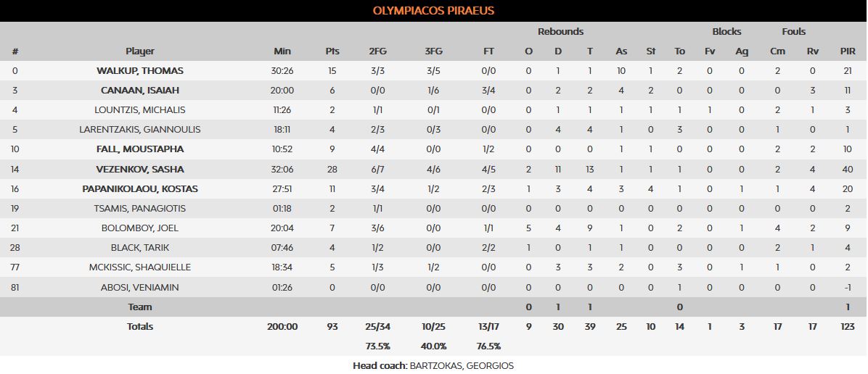Open Lountzis, Michalis player profile
The width and height of the screenshot is (868, 374).
(x=140, y=110)
